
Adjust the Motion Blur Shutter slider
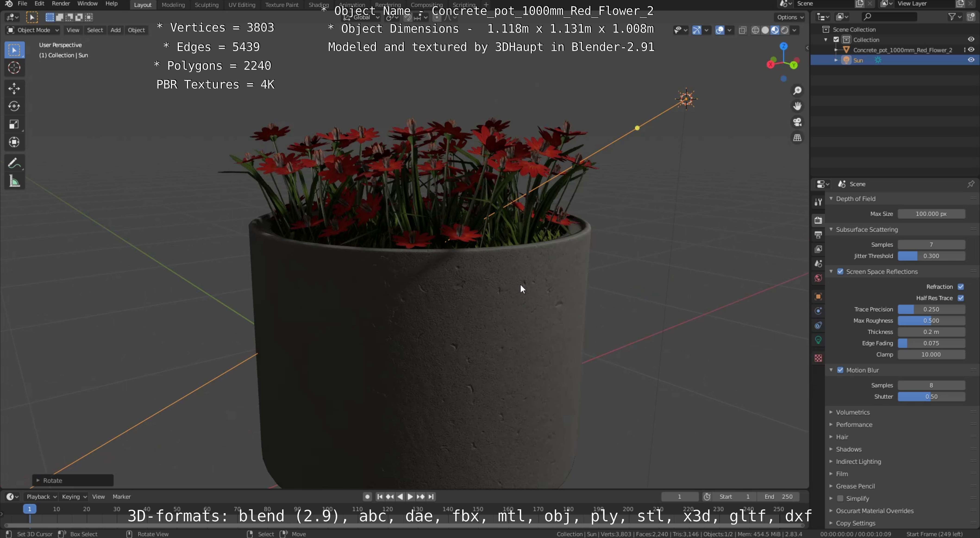[931, 397]
